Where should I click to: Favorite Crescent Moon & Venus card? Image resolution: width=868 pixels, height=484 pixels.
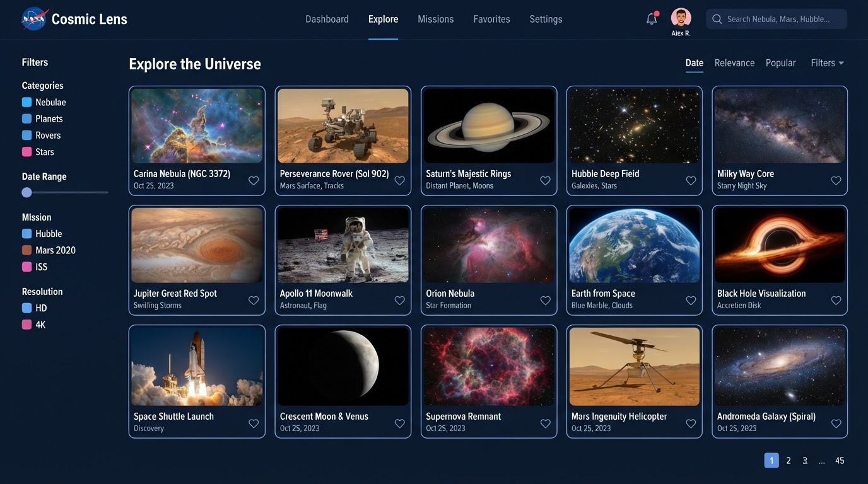click(x=399, y=423)
